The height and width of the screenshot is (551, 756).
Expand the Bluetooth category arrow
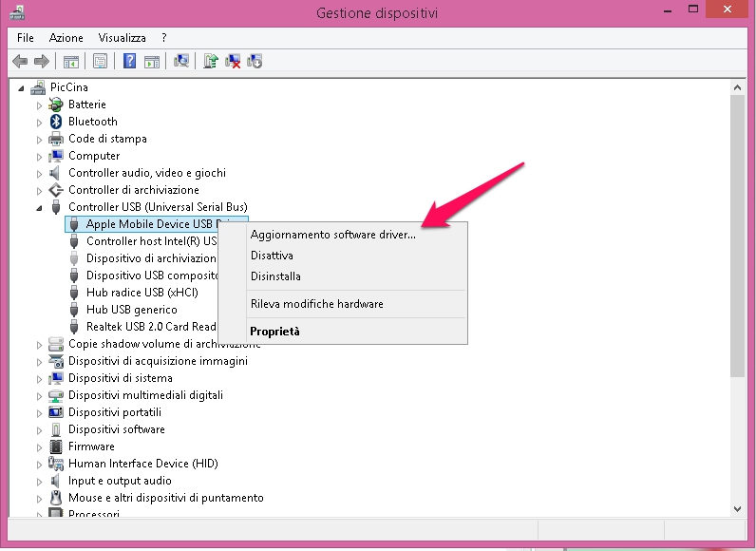pyautogui.click(x=40, y=122)
